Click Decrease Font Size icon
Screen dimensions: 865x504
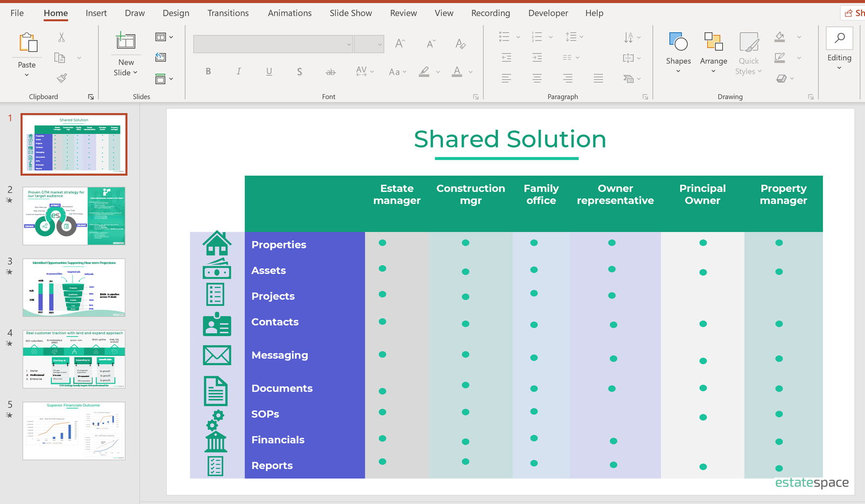(x=431, y=44)
